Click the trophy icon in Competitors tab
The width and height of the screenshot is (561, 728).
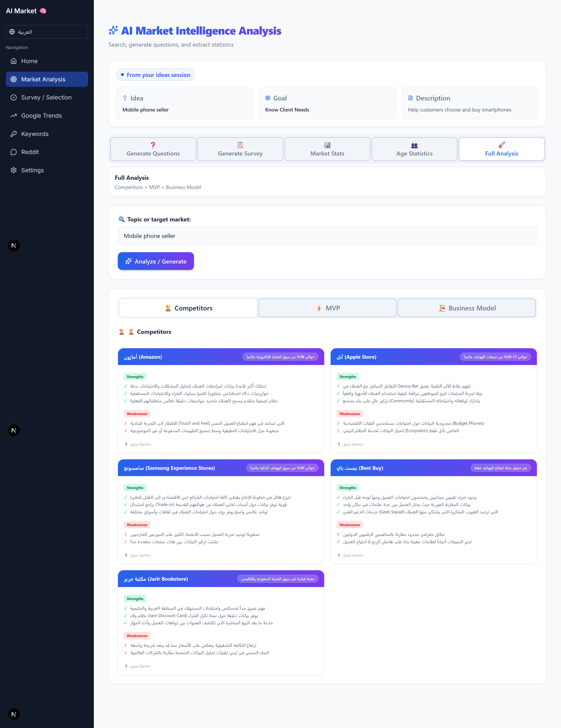[x=168, y=308]
